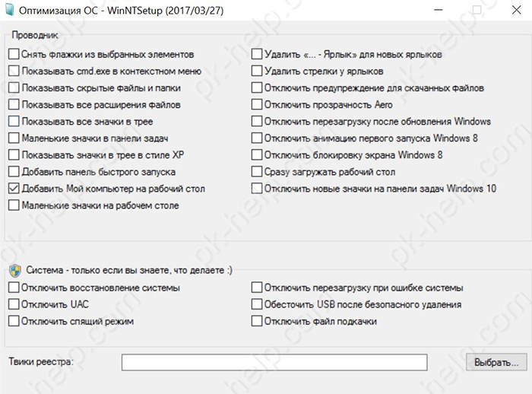The width and height of the screenshot is (532, 394).
Task: Enable Отключить перезагрузку при ошибке системы
Action: coord(257,288)
